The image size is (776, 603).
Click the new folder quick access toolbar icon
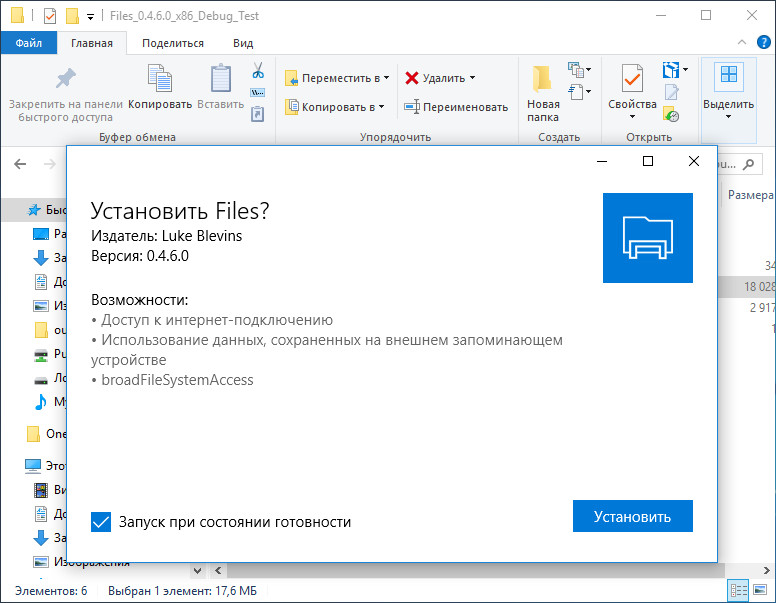(x=72, y=16)
